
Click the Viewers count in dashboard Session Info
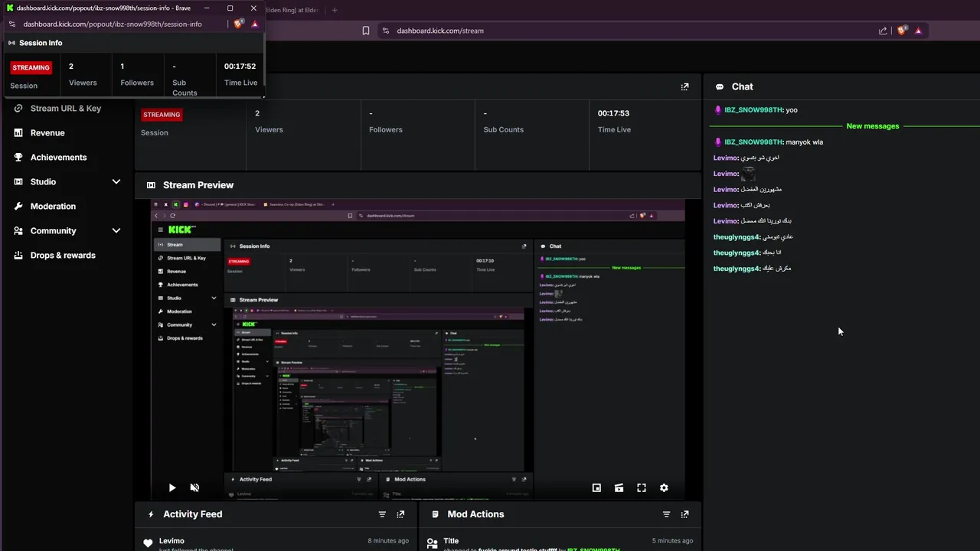pyautogui.click(x=258, y=113)
